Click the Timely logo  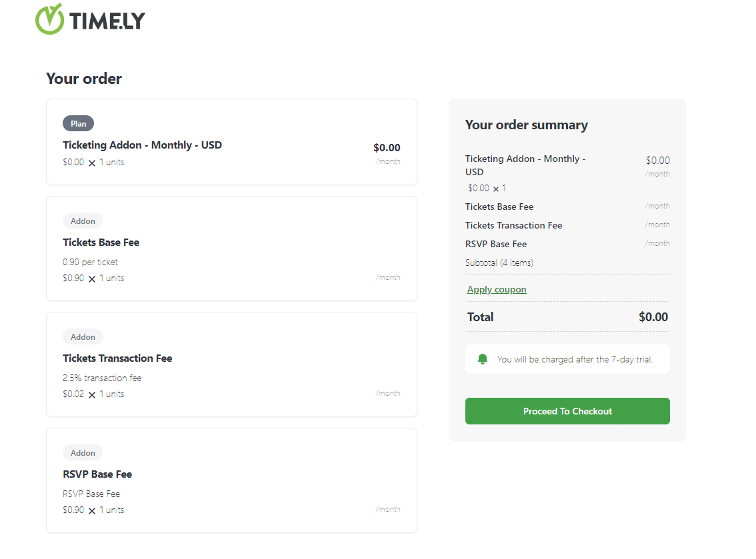tap(90, 20)
